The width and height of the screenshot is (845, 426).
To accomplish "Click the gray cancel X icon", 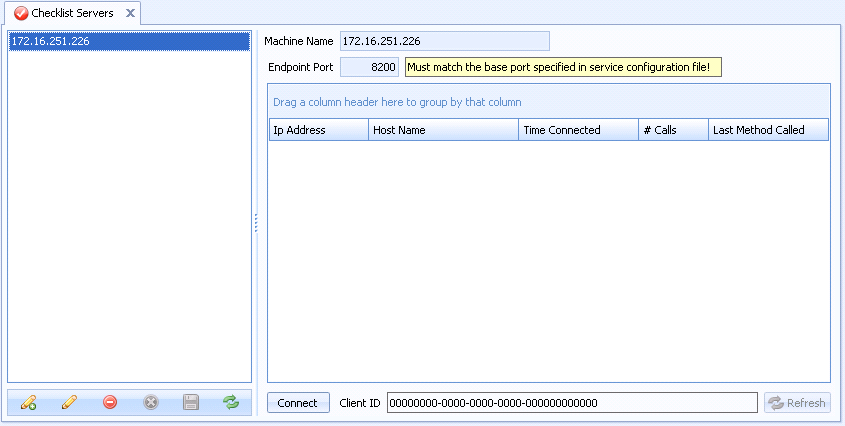I will 151,402.
